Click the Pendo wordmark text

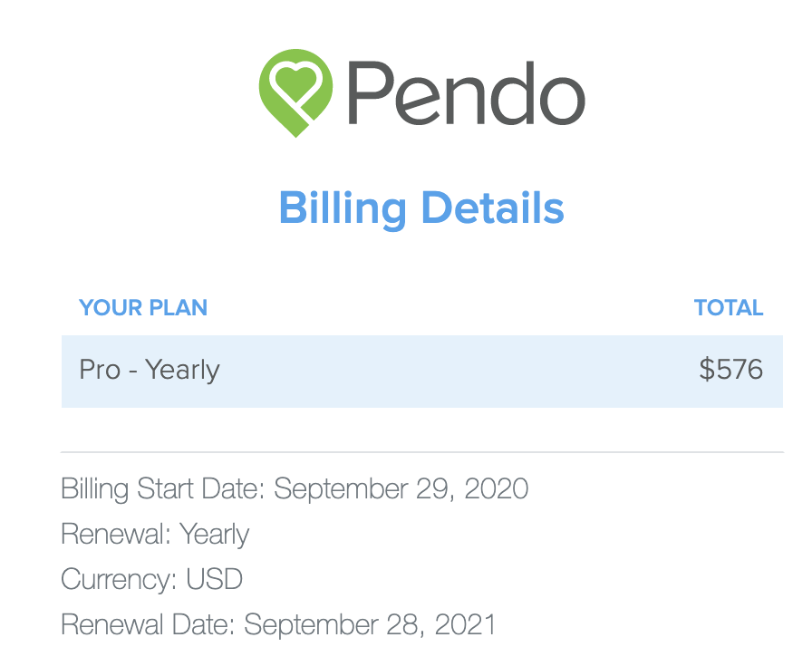[466, 93]
